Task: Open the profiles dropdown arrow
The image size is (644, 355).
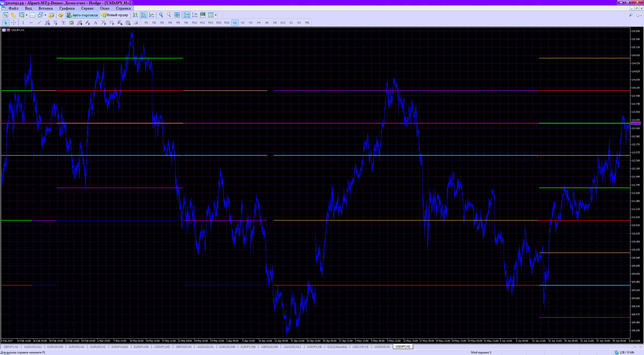Action: (45, 15)
